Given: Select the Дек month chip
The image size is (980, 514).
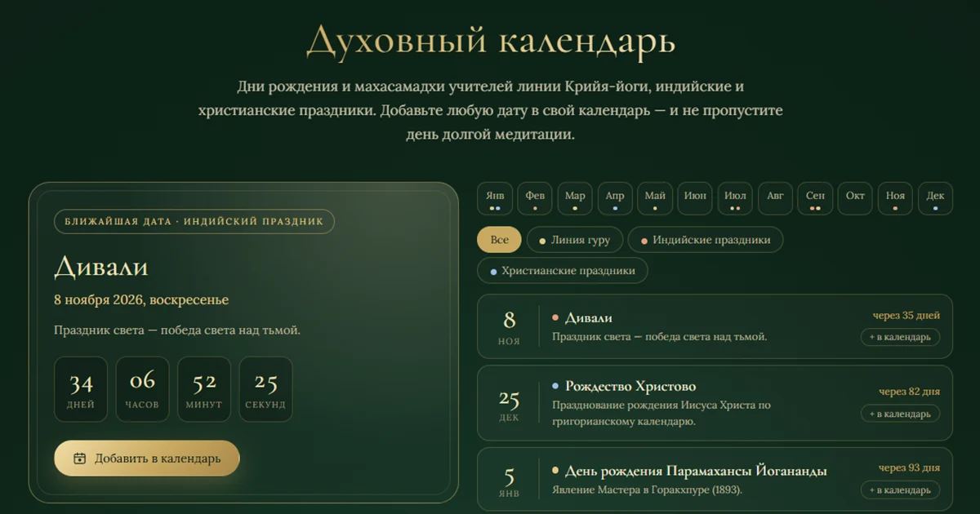Looking at the screenshot, I should pyautogui.click(x=935, y=198).
